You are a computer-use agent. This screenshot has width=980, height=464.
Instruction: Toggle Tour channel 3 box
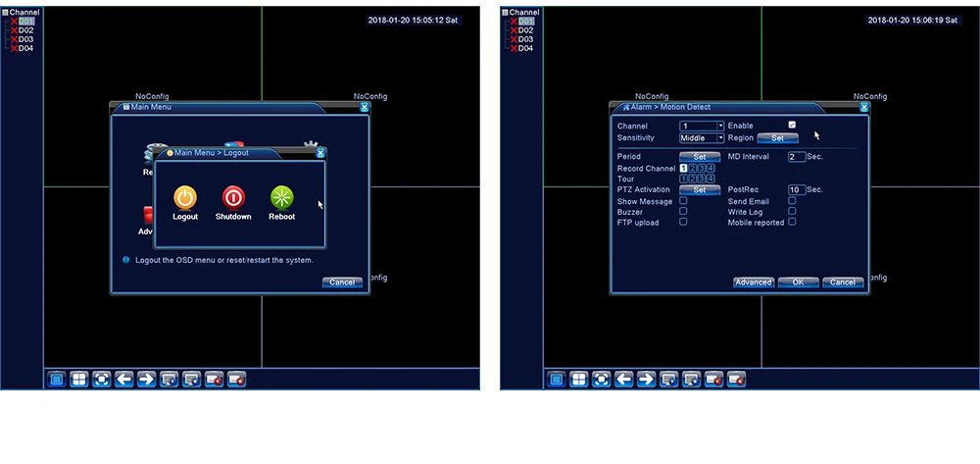pyautogui.click(x=702, y=179)
